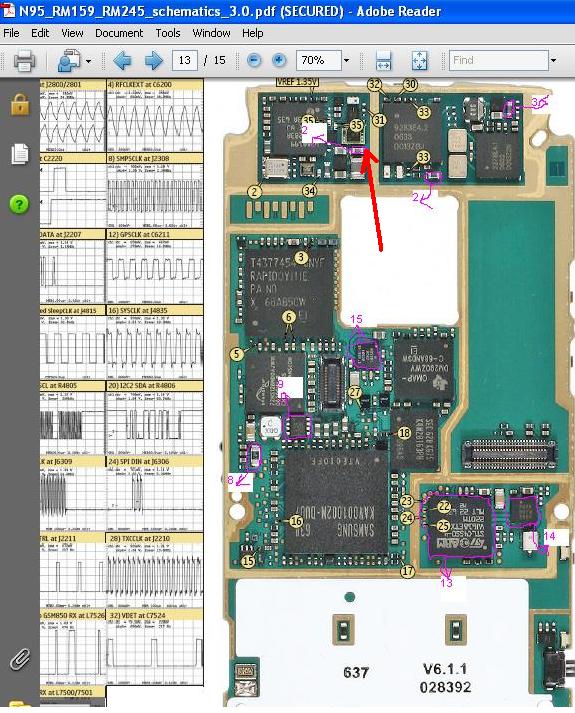The width and height of the screenshot is (575, 713).
Task: Click the '24) SPI DIN at J6306' header
Action: click(155, 462)
